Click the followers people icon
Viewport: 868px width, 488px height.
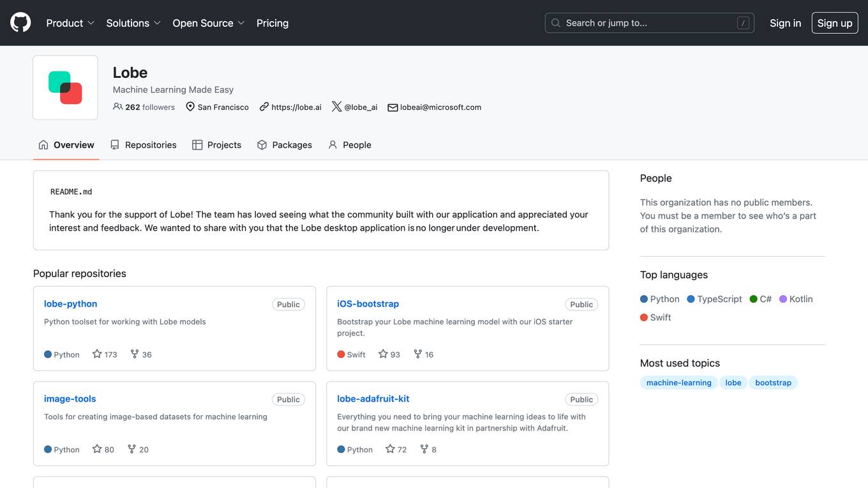pyautogui.click(x=117, y=107)
